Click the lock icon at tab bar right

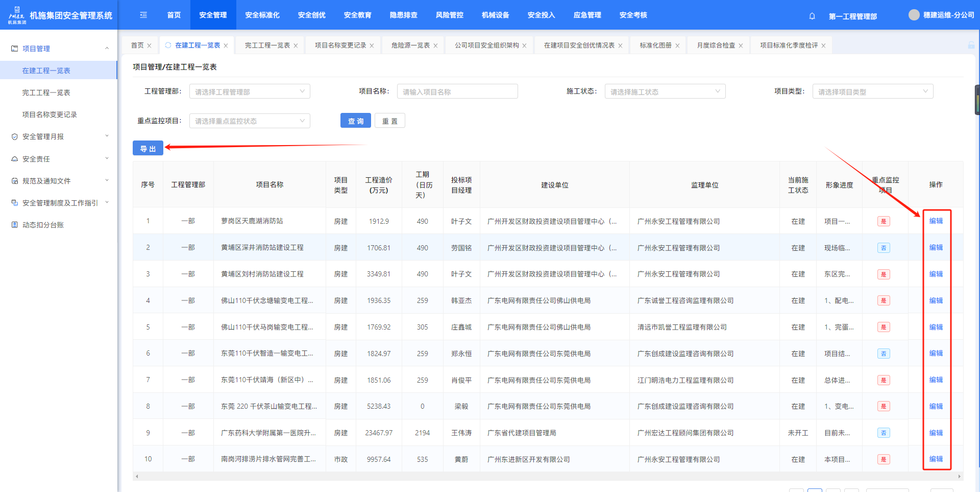tap(971, 45)
